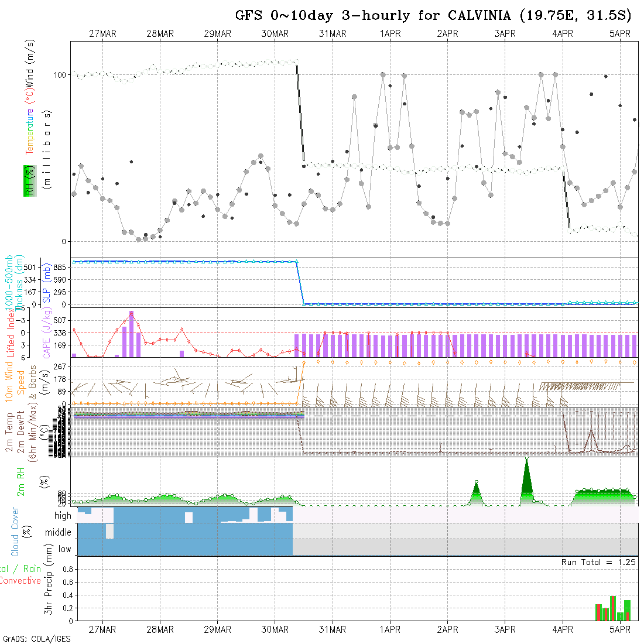
Task: Click the 'low' cloud cover row label
Action: click(x=64, y=549)
